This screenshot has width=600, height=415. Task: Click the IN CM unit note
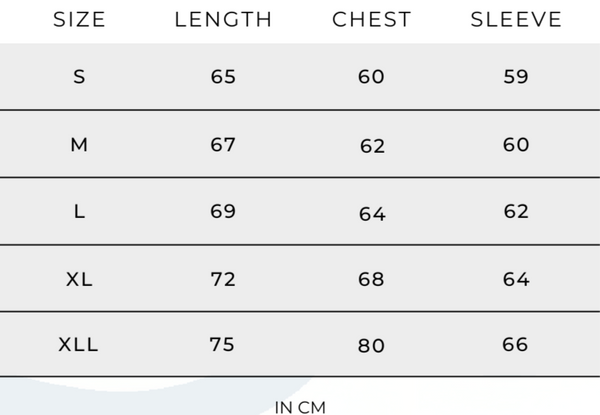(x=300, y=407)
